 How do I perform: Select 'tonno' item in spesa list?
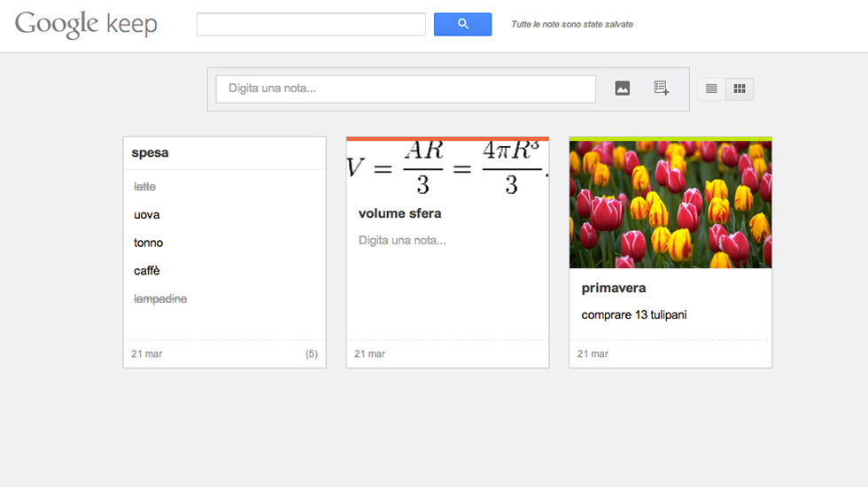(x=149, y=243)
